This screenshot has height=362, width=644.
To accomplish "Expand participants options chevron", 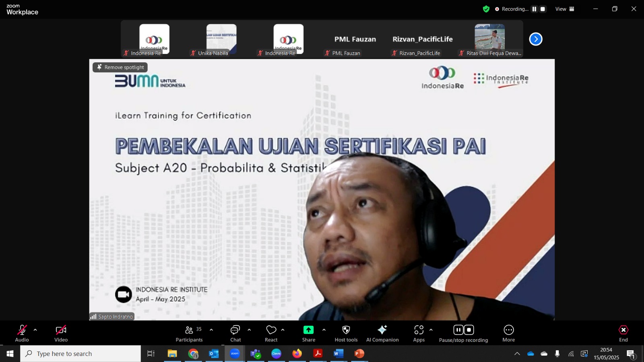I will (211, 330).
